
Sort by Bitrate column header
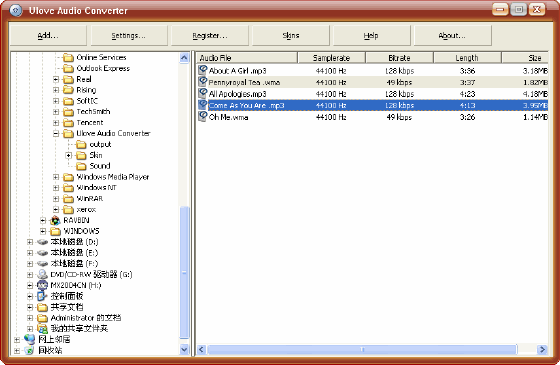(x=399, y=58)
